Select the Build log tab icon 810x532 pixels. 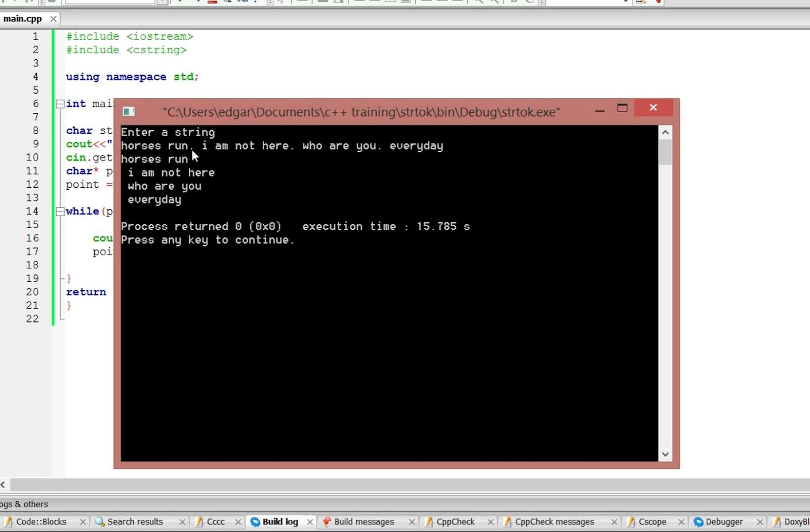[254, 521]
